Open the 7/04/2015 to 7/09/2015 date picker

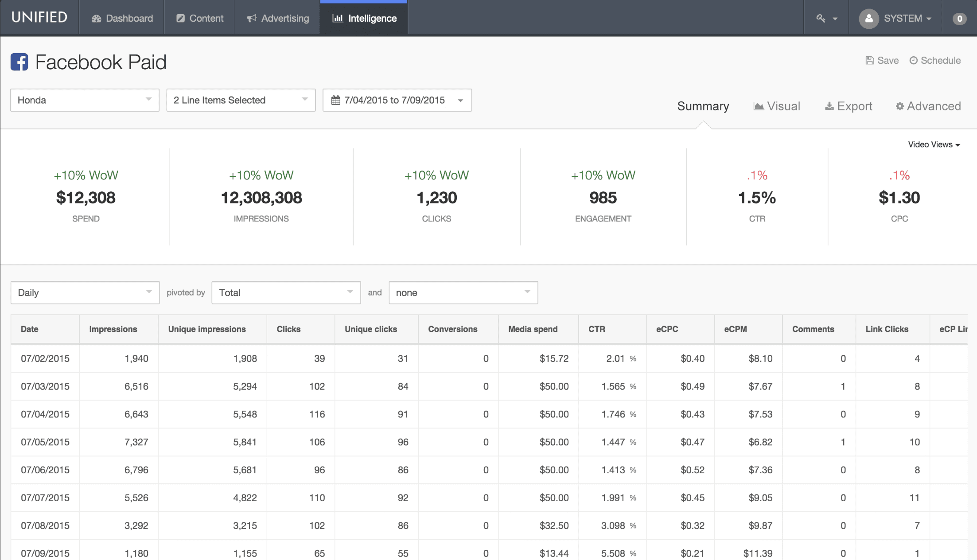pos(397,100)
